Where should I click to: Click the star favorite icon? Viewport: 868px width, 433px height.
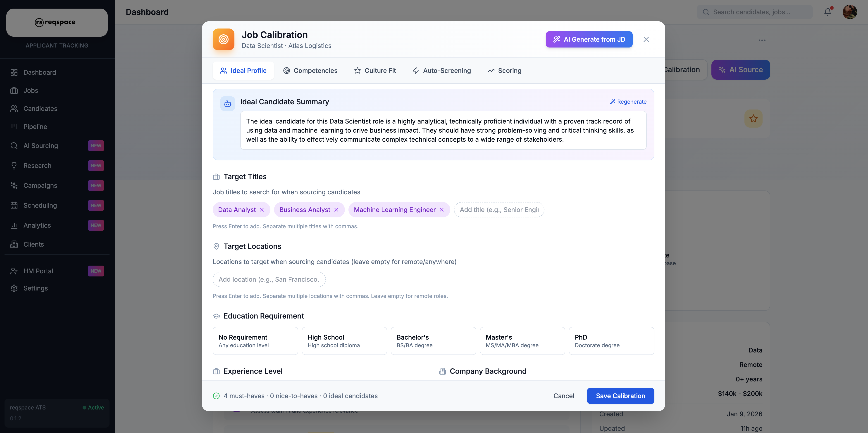pos(753,119)
